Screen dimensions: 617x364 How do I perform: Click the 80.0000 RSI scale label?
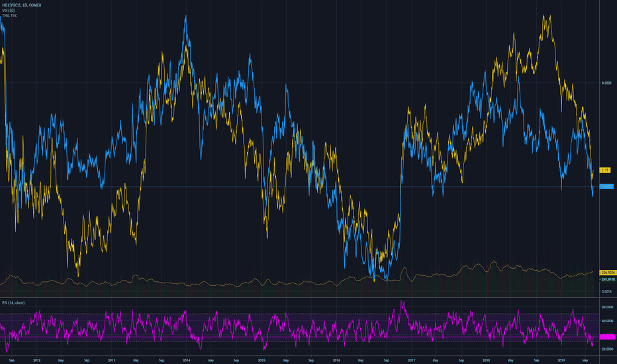click(x=608, y=307)
